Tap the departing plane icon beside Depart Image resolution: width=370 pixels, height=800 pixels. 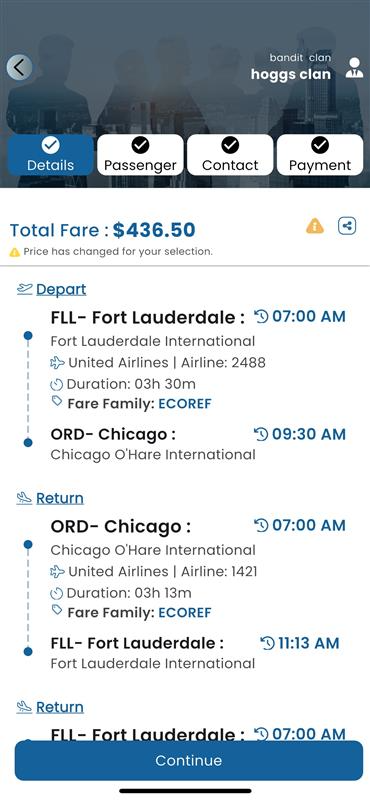24,289
